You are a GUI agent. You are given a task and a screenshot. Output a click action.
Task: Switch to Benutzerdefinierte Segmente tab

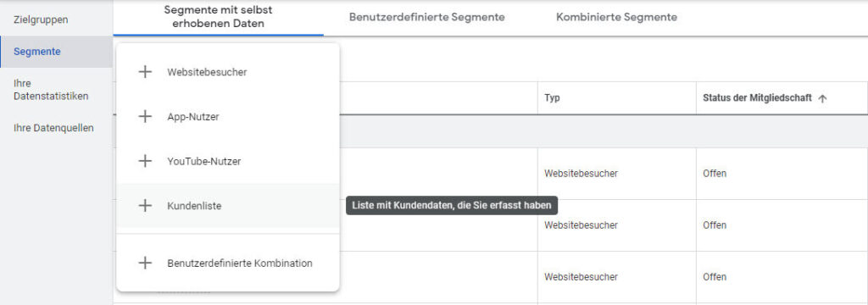427,17
